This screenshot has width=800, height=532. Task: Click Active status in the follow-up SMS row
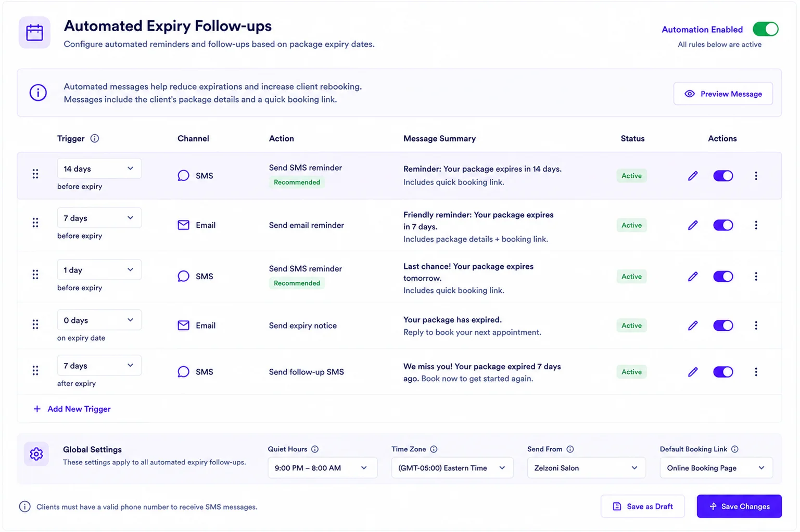tap(631, 372)
